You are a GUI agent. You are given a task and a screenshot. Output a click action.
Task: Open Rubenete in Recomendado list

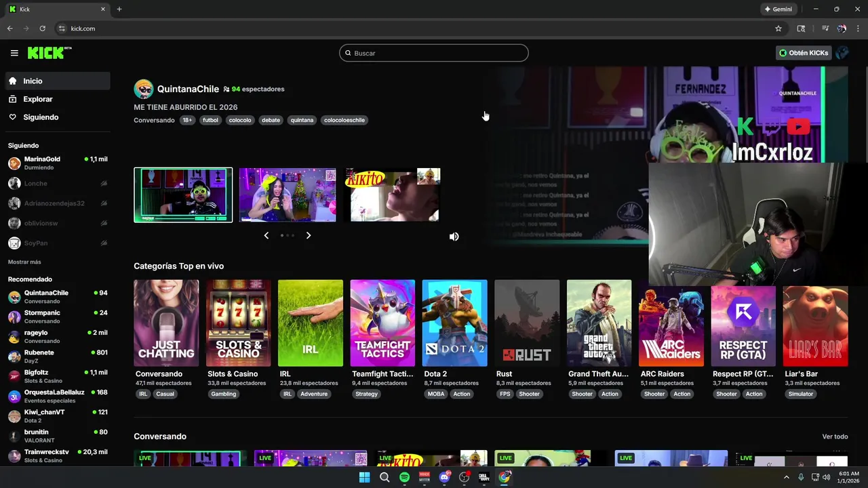coord(57,357)
